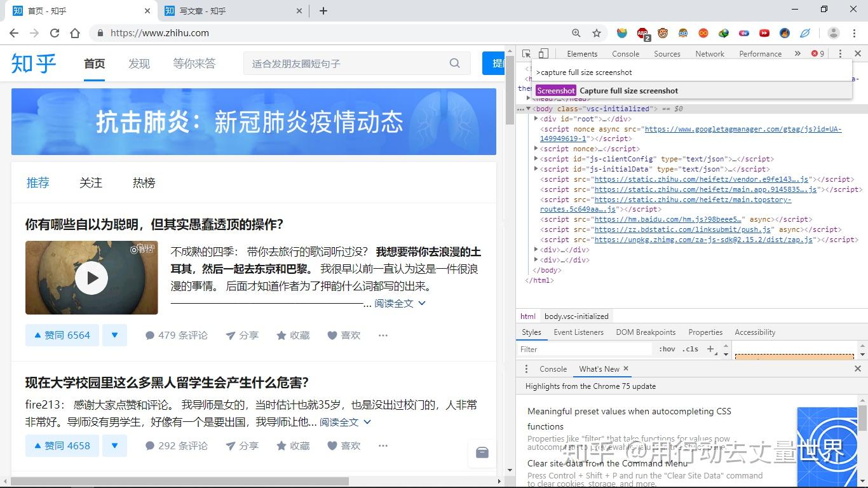
Task: Downvote the second answer
Action: [114, 445]
